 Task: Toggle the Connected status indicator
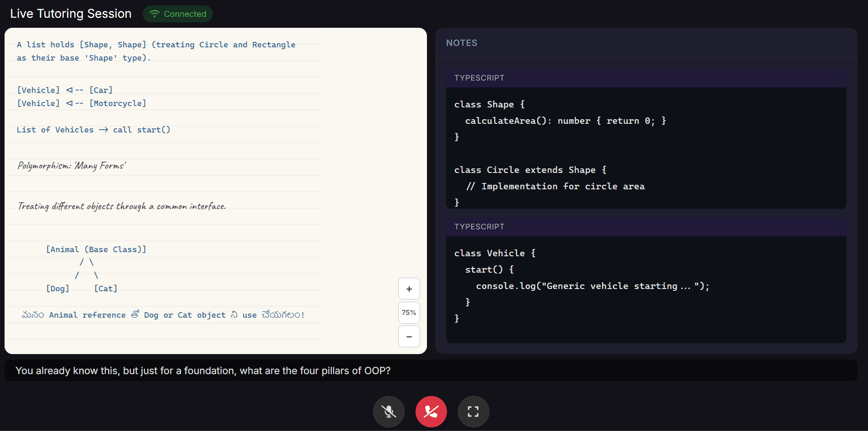(x=178, y=14)
